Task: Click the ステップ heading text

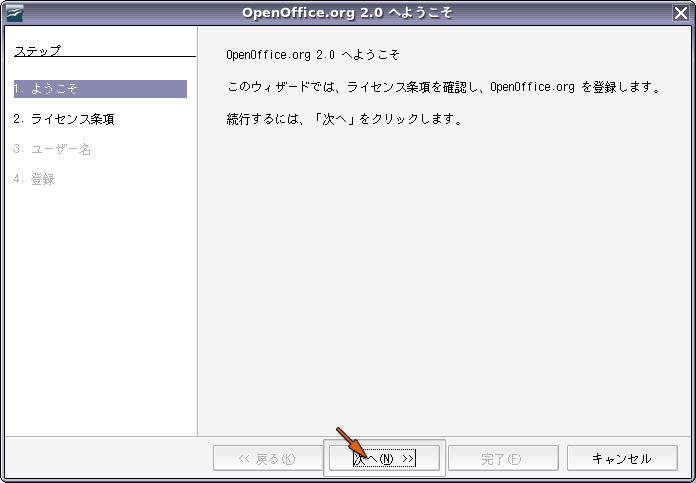Action: 37,51
